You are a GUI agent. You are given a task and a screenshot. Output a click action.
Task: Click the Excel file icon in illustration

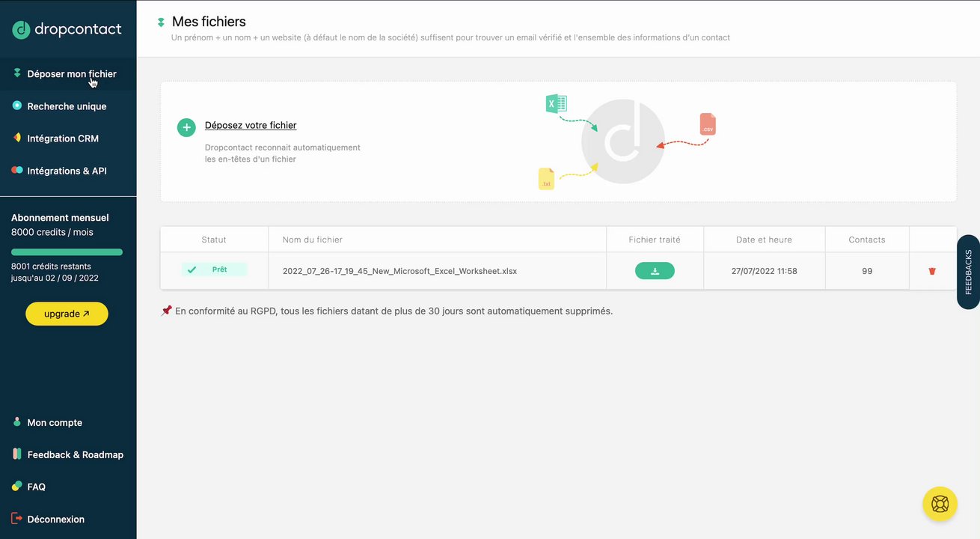[x=556, y=103]
